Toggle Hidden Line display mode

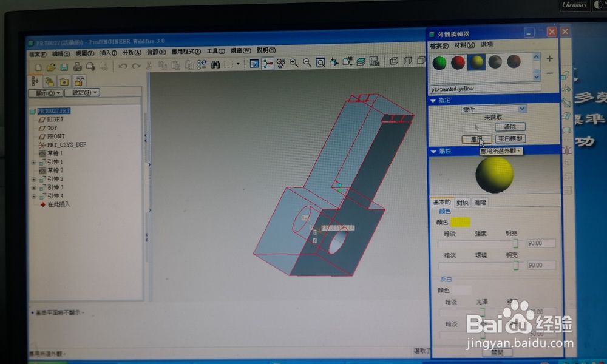408,60
